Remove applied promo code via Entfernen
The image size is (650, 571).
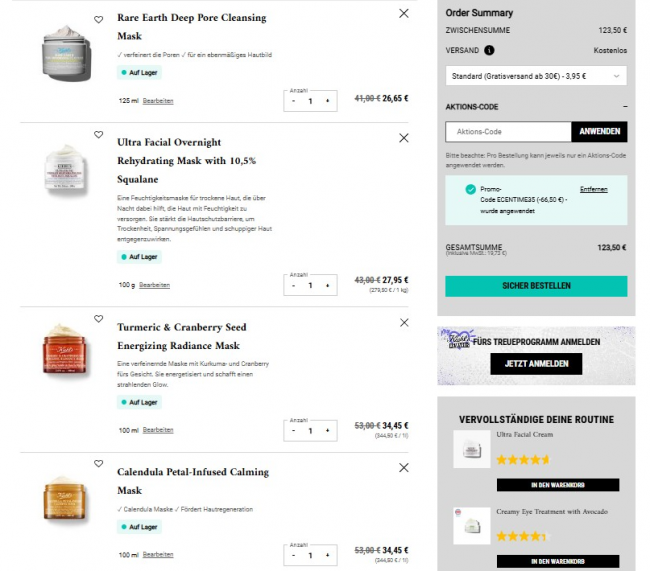click(x=593, y=189)
